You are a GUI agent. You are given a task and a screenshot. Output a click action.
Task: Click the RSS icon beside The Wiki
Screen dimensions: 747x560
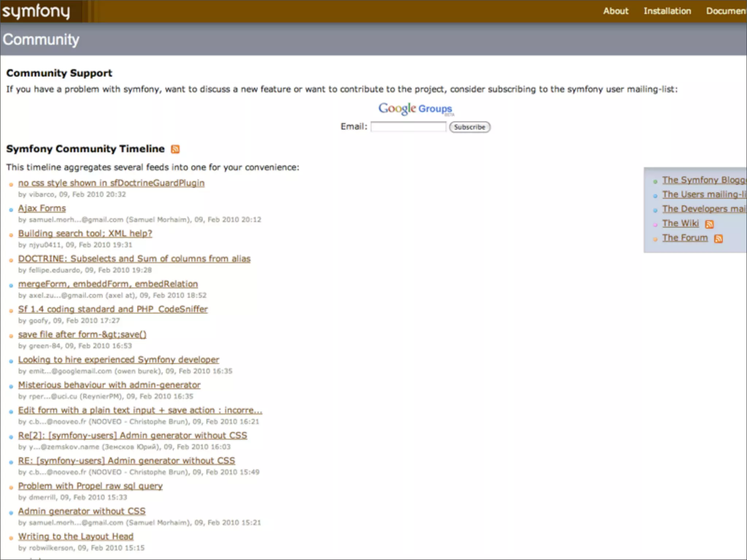tap(709, 224)
